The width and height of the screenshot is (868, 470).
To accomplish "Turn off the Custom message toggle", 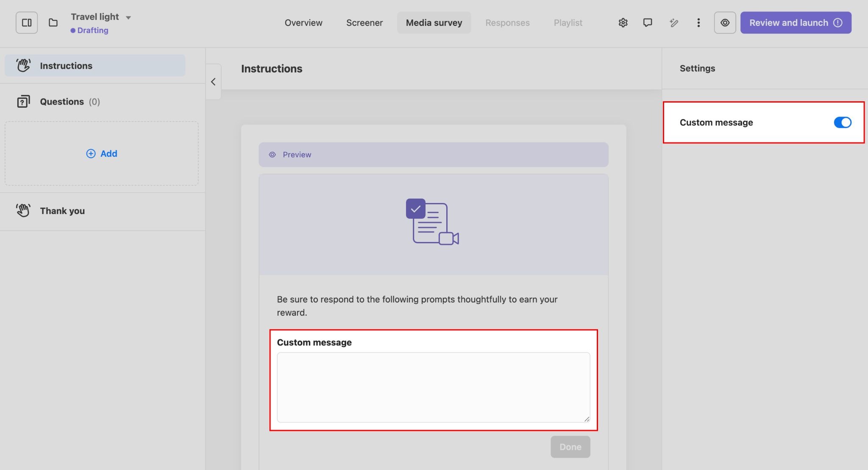I will pyautogui.click(x=842, y=122).
